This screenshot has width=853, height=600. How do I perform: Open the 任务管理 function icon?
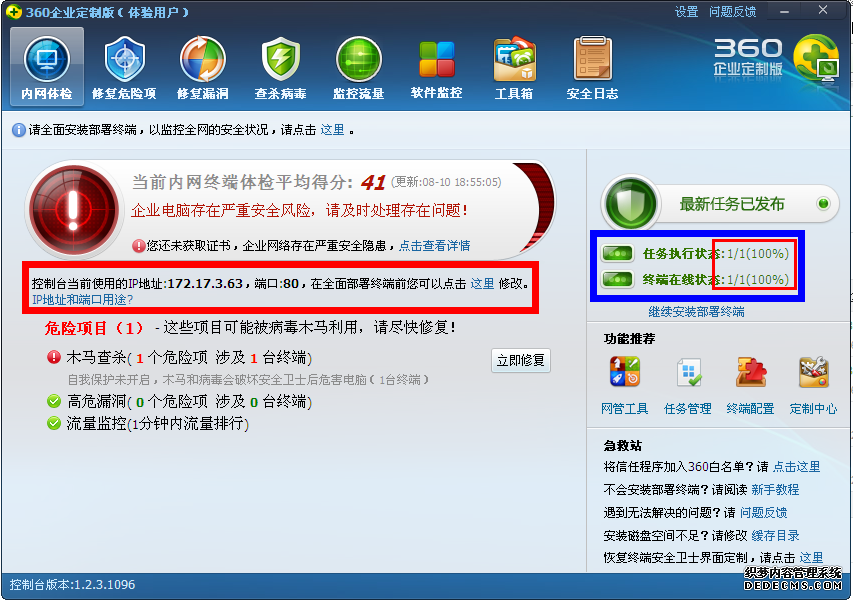point(688,372)
